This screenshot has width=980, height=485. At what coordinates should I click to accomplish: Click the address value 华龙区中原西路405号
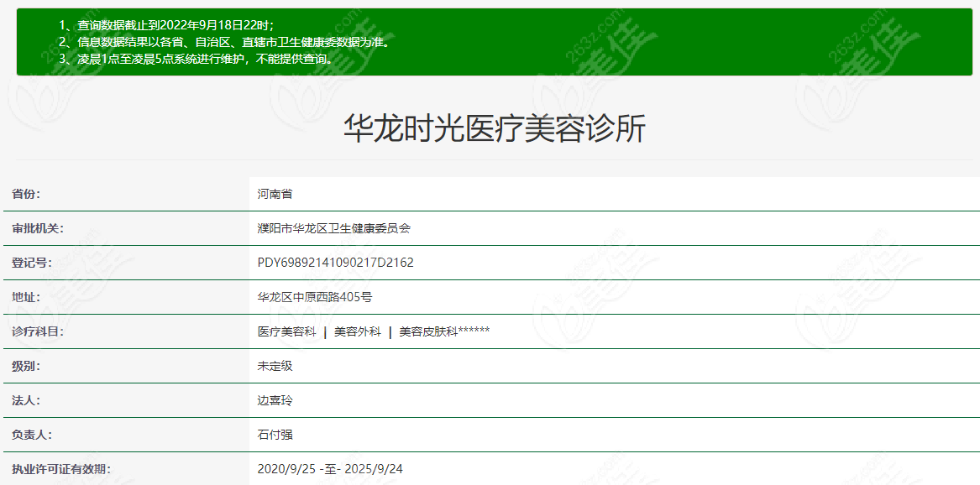pos(315,297)
